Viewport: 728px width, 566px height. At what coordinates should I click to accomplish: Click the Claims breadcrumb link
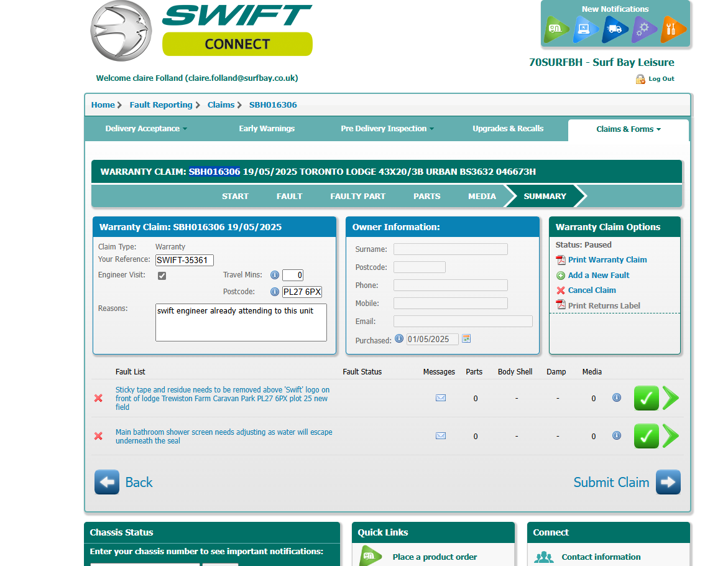click(x=221, y=105)
